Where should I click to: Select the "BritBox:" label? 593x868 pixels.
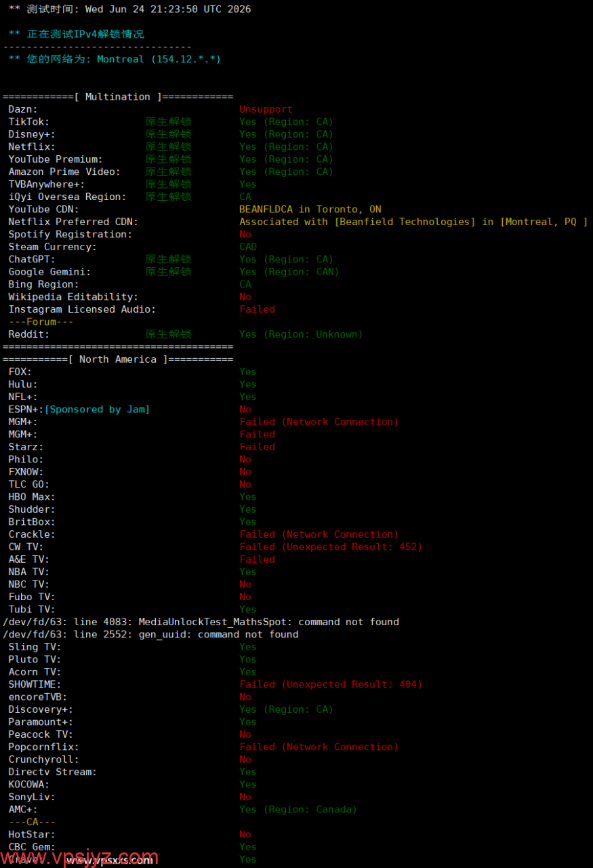[x=32, y=522]
